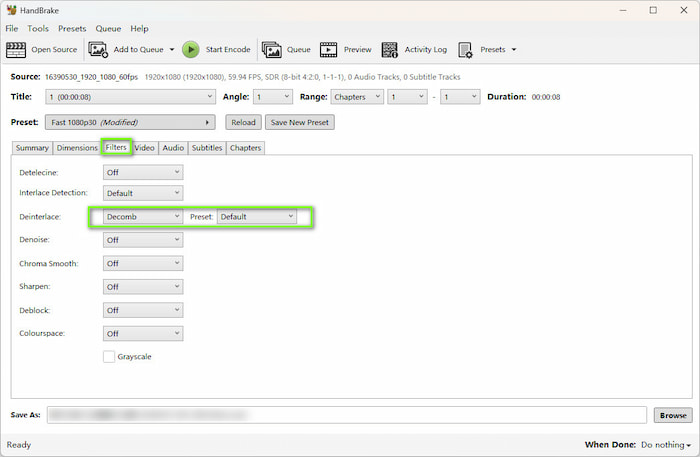Image resolution: width=700 pixels, height=457 pixels.
Task: Expand the Add to Queue dropdown arrow
Action: (x=172, y=50)
